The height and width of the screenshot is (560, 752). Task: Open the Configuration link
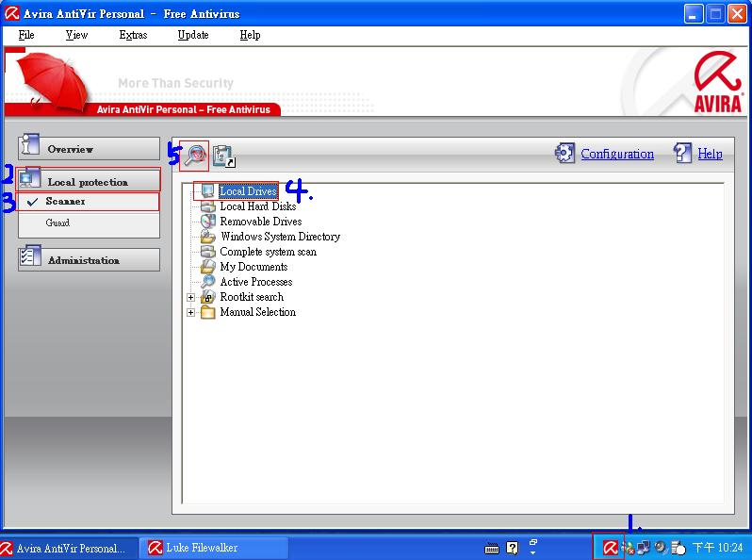point(617,154)
